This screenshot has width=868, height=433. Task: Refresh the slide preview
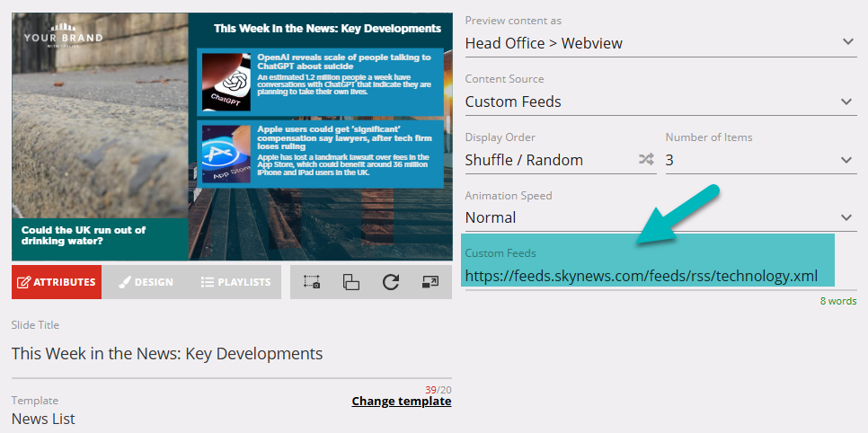coord(390,282)
